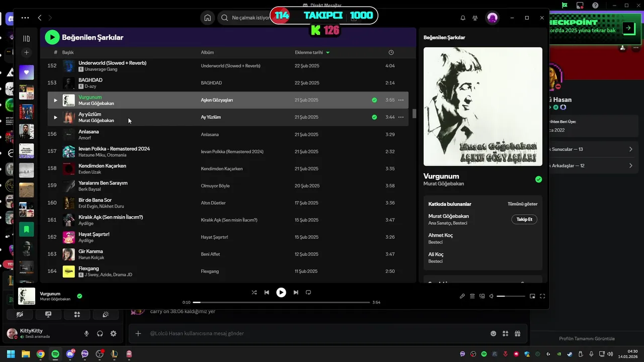644x362 pixels.
Task: Open Eklenme tarihi sort arrow
Action: click(328, 52)
